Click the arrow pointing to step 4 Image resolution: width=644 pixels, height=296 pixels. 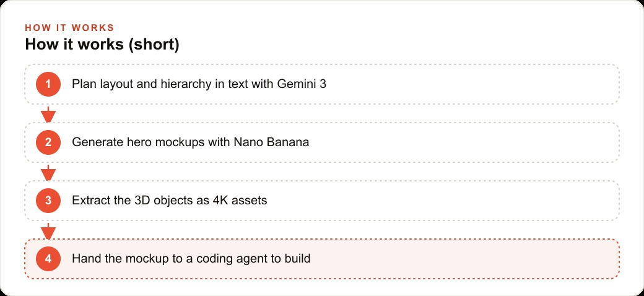[x=48, y=231]
